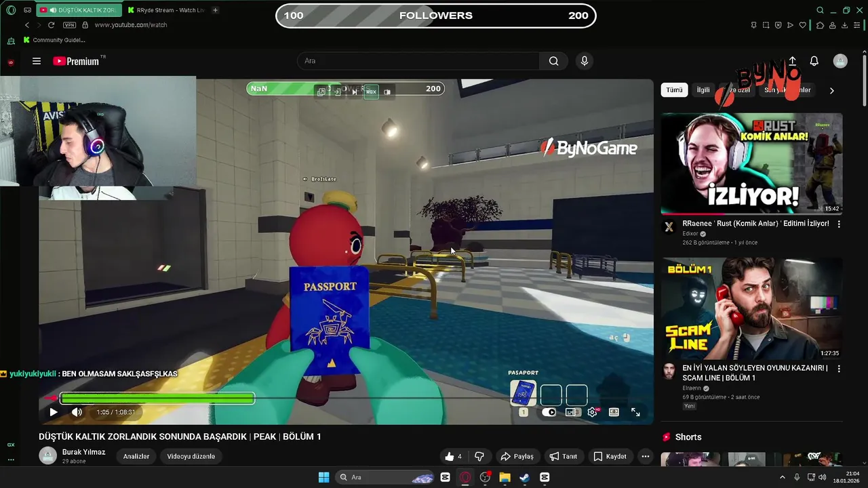Share the video via Paylaş

click(x=517, y=456)
